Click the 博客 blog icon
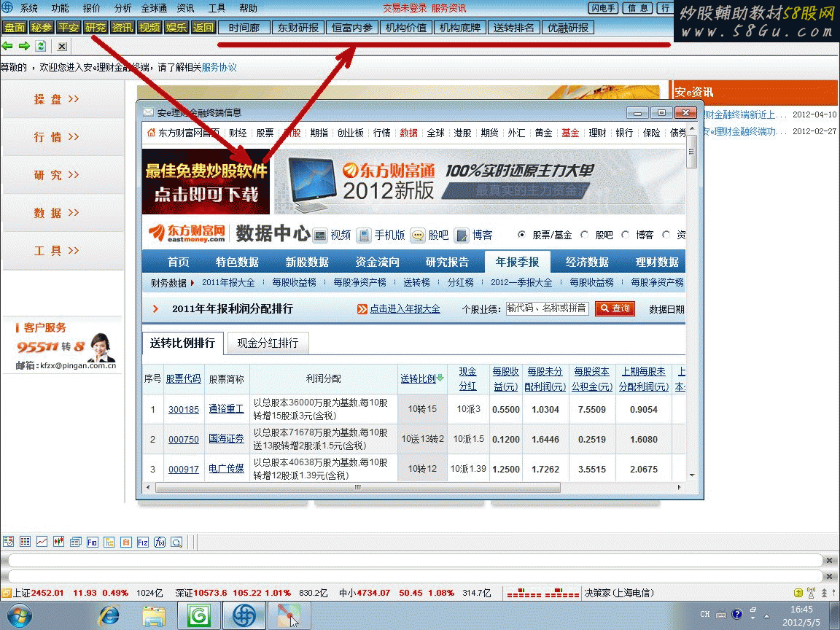 462,235
